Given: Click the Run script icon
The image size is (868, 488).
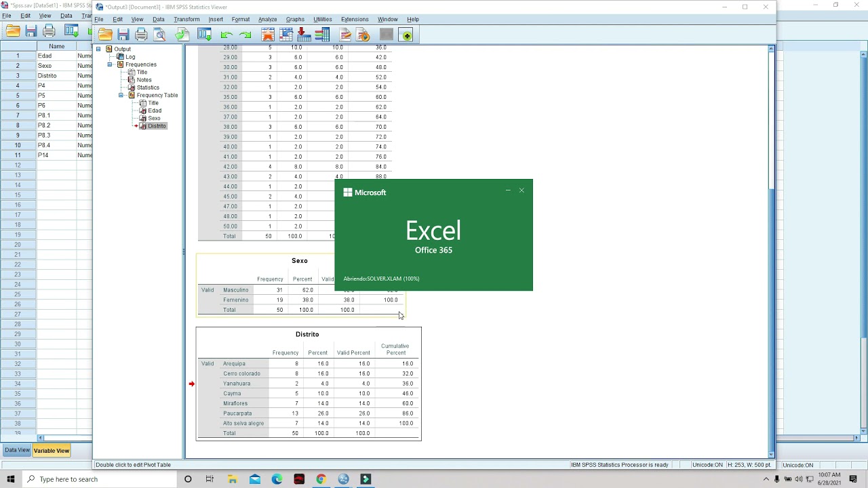Looking at the screenshot, I should click(363, 35).
